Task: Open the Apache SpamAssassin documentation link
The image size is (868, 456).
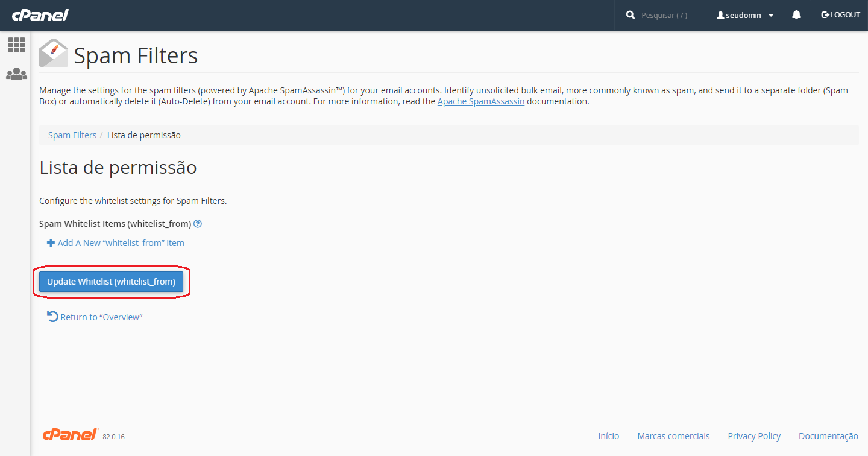Action: [481, 101]
